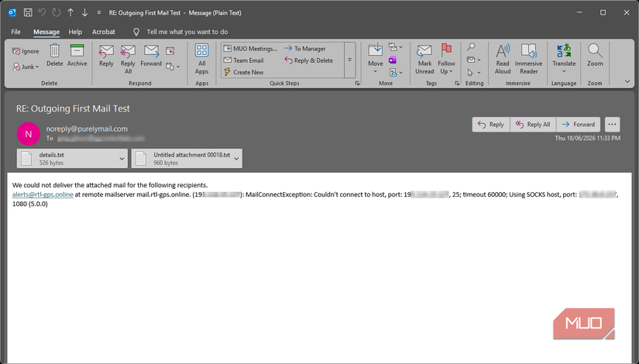Run MUO Meetings quick step
Screen dimensions: 639x364
coord(250,49)
